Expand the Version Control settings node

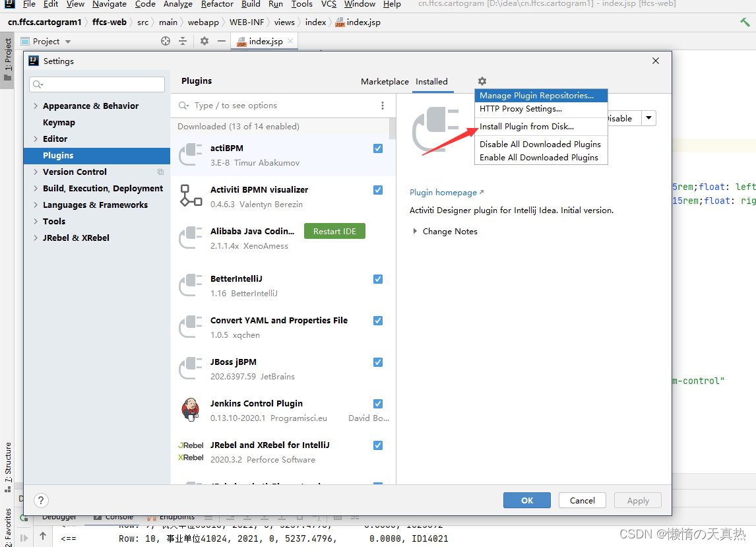pyautogui.click(x=36, y=172)
